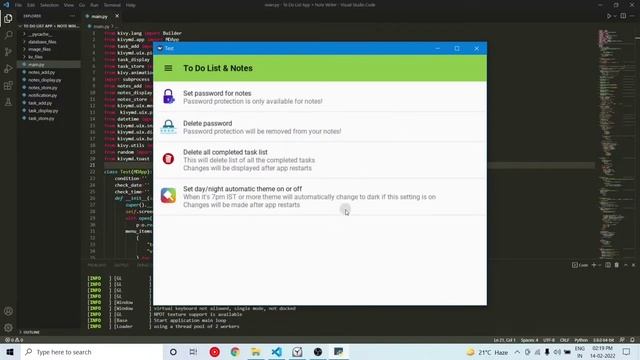Open notification.py in Explorer
Screen dimensions: 640x360
click(42, 95)
